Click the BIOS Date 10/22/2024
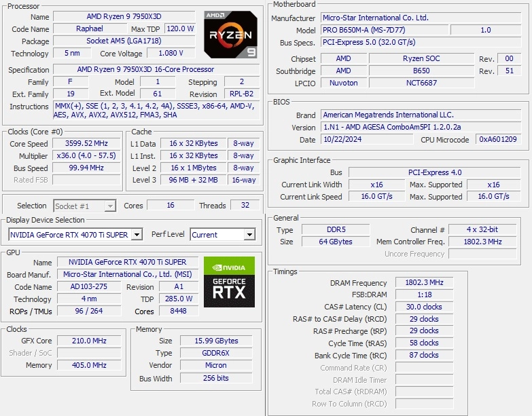Screen dimensions: 532x416 pyautogui.click(x=367, y=139)
